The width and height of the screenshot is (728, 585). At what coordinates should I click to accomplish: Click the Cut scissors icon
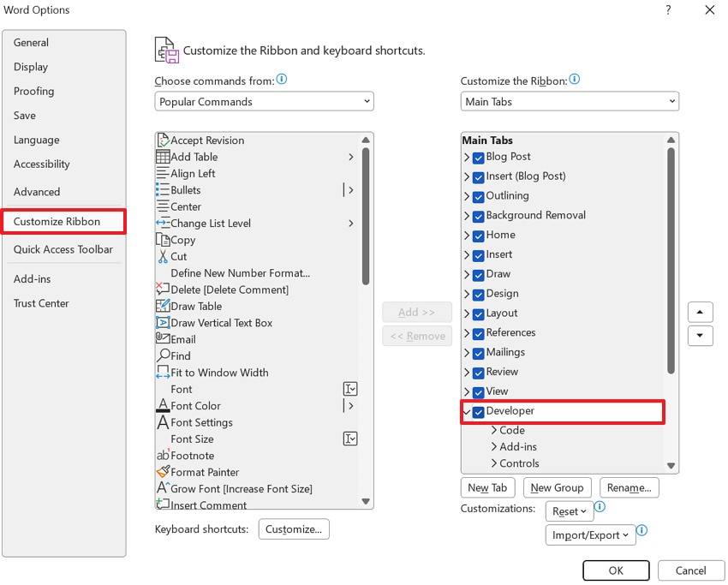point(162,256)
